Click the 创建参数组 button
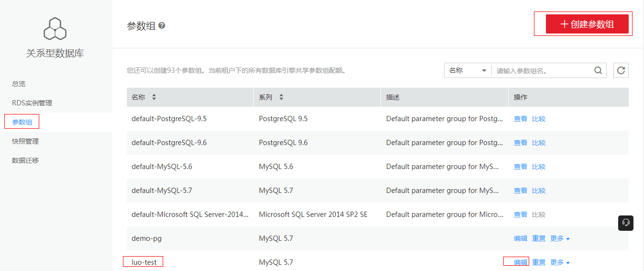Image resolution: width=644 pixels, height=271 pixels. [x=587, y=24]
